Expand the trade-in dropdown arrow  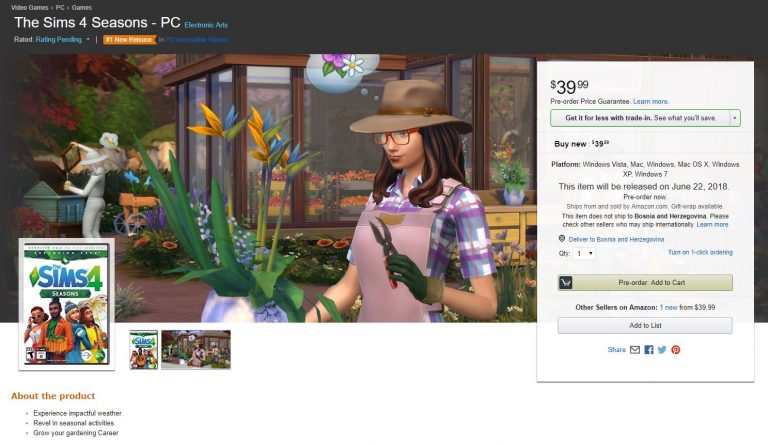tap(734, 118)
